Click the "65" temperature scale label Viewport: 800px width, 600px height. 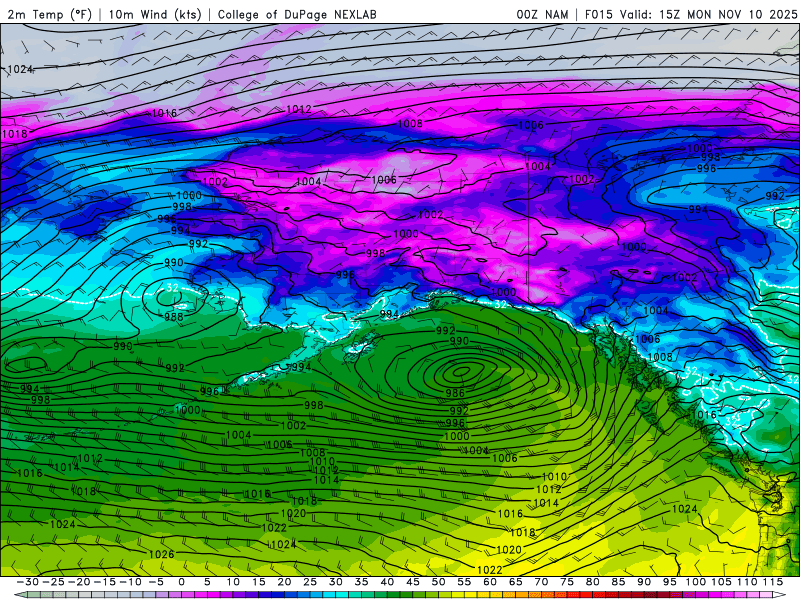click(515, 582)
